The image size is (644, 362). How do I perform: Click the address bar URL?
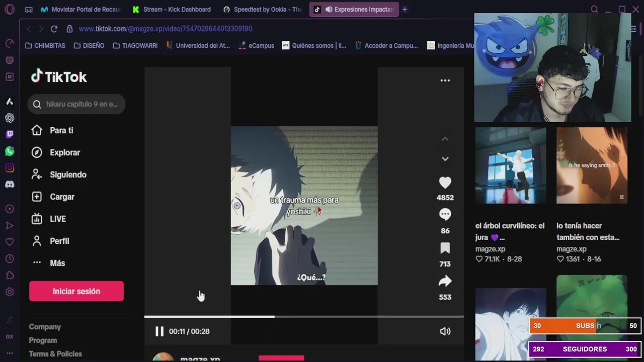166,29
